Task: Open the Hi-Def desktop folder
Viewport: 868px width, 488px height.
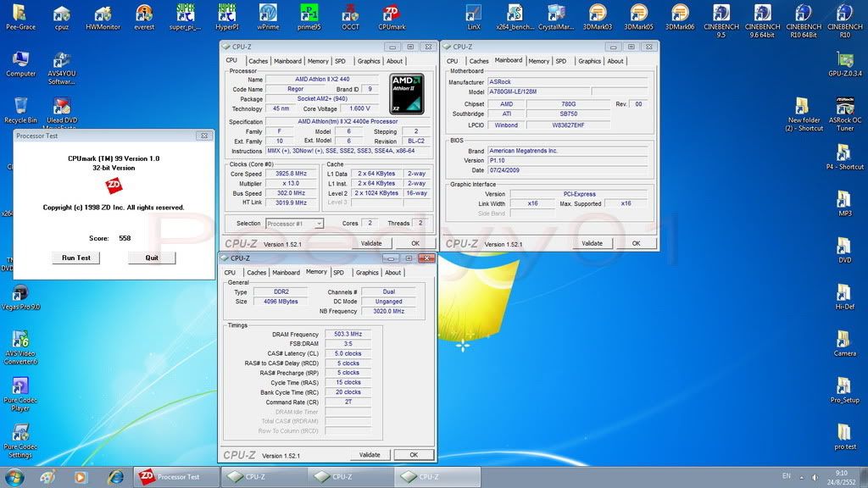Action: [845, 297]
